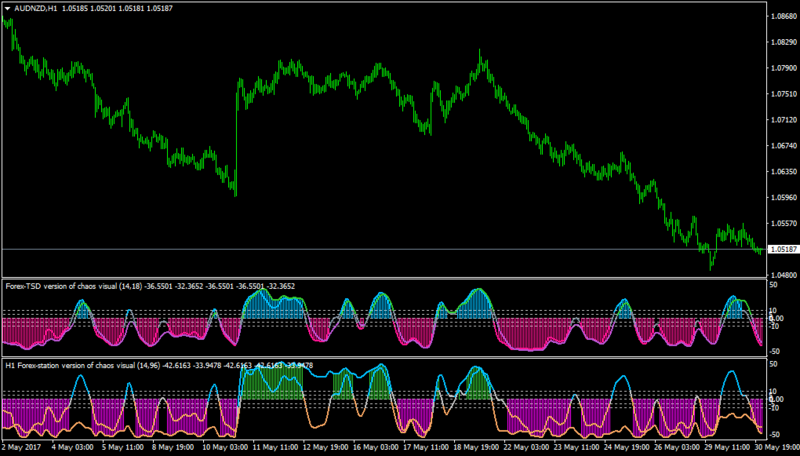The image size is (800, 456).
Task: Click price level 1.06740 on the axis
Action: tap(784, 146)
